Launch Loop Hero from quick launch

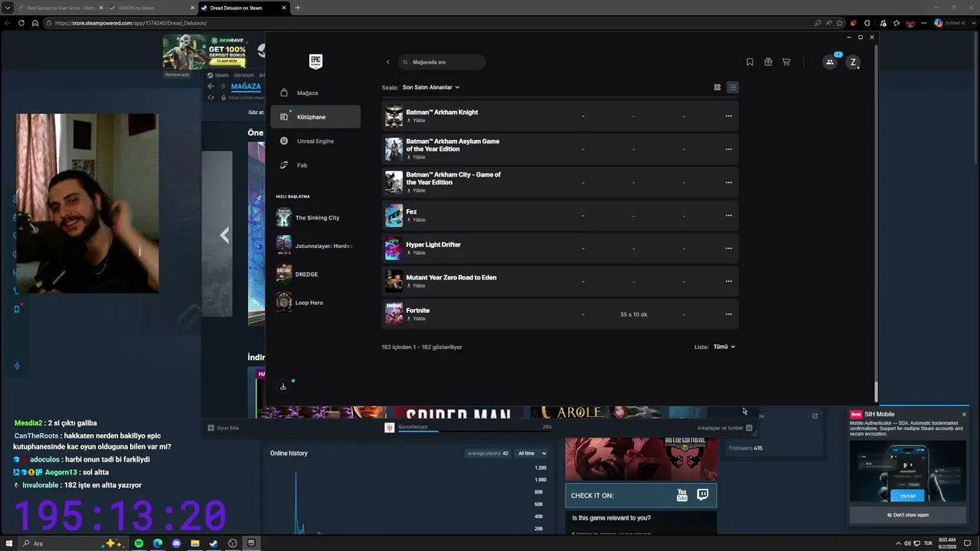coord(314,302)
